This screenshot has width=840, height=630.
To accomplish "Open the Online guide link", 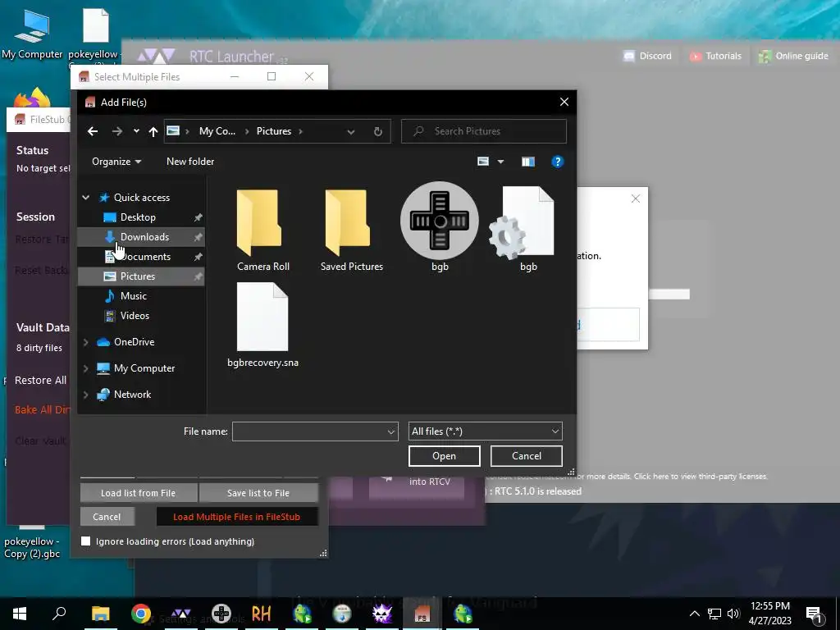I will pyautogui.click(x=793, y=56).
